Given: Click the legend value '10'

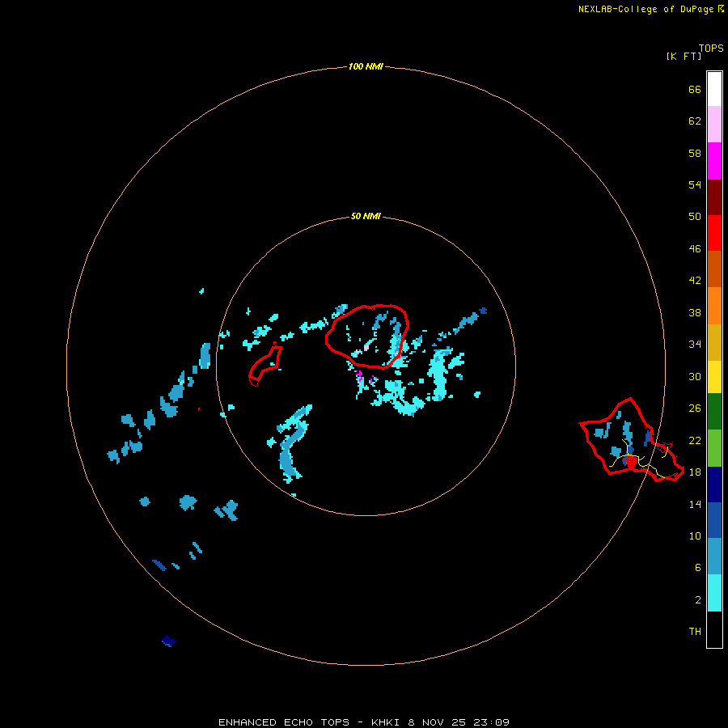Looking at the screenshot, I should [695, 535].
